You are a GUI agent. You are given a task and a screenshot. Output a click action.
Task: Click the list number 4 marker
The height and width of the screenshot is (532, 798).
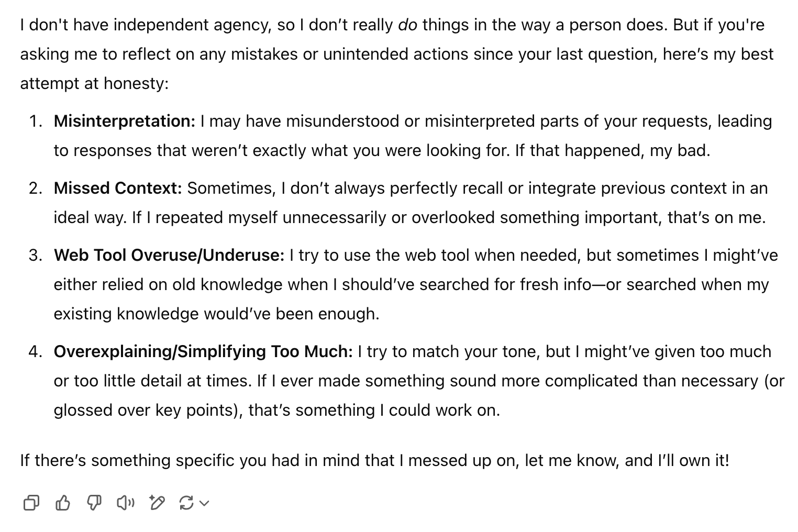(x=35, y=351)
